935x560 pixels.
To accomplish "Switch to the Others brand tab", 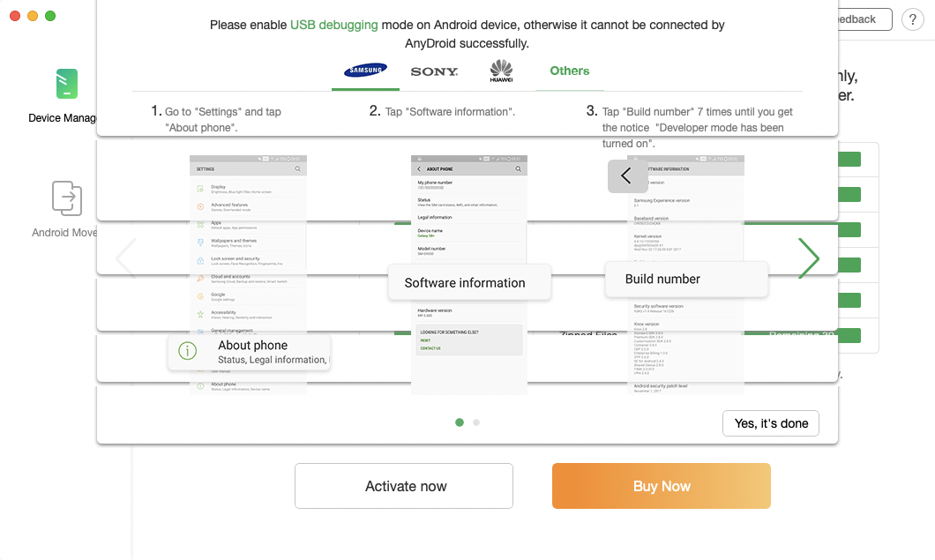I will [570, 71].
